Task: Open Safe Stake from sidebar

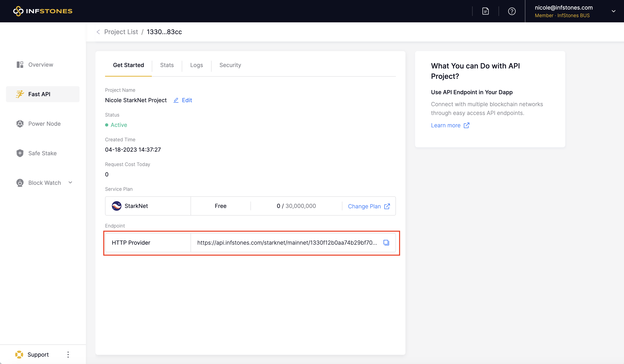Action: tap(42, 153)
